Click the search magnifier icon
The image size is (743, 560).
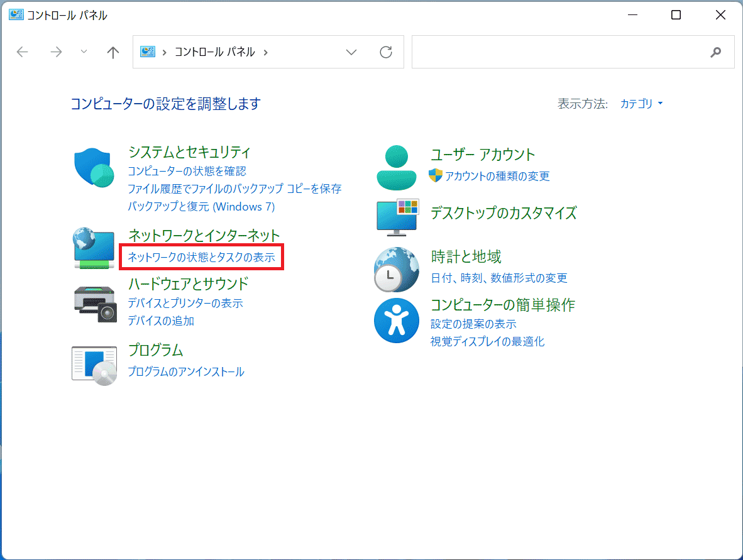(x=715, y=52)
